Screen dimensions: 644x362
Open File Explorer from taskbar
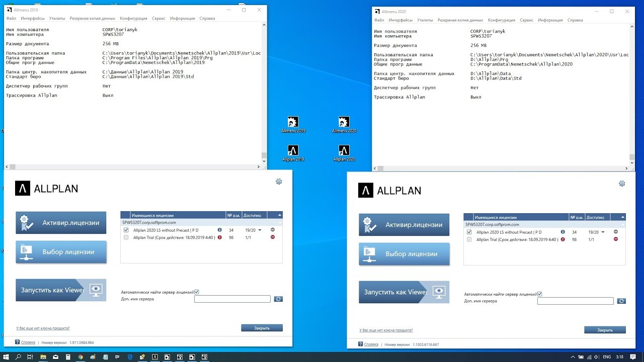[43, 357]
